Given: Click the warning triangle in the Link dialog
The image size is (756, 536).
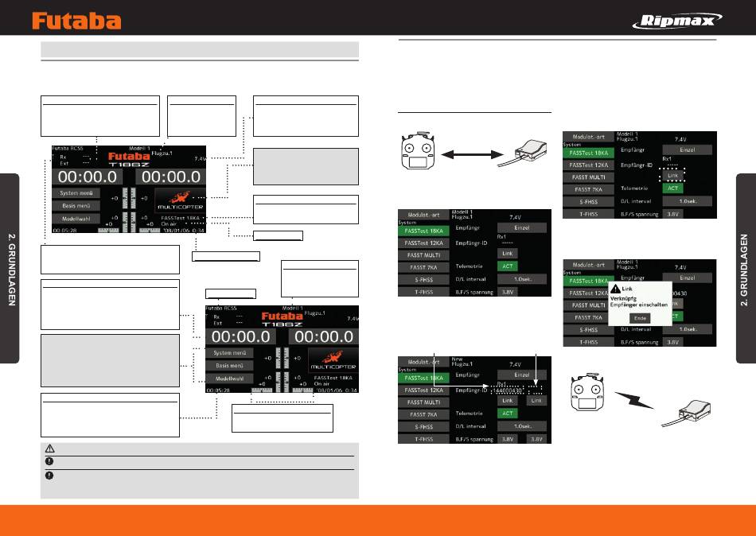Looking at the screenshot, I should (615, 289).
